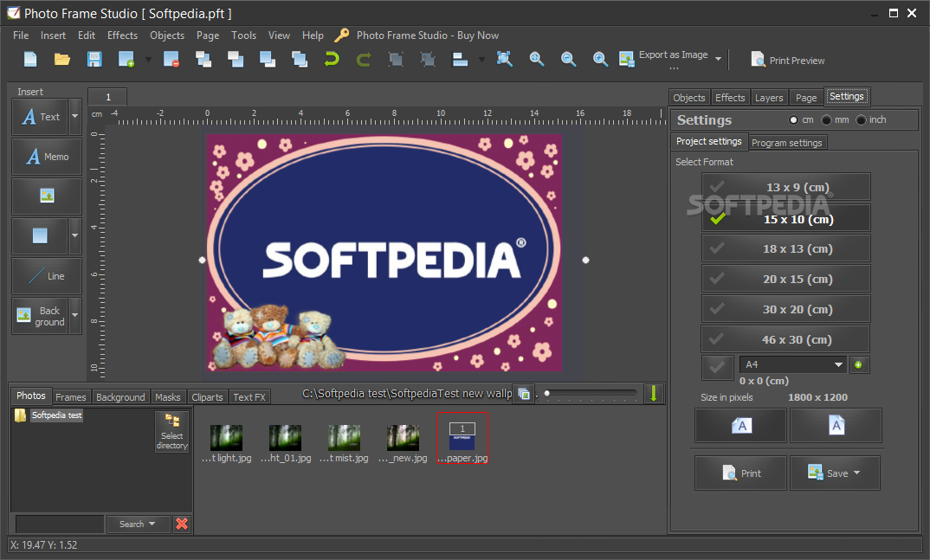Open the Search dropdown button

pos(137,524)
